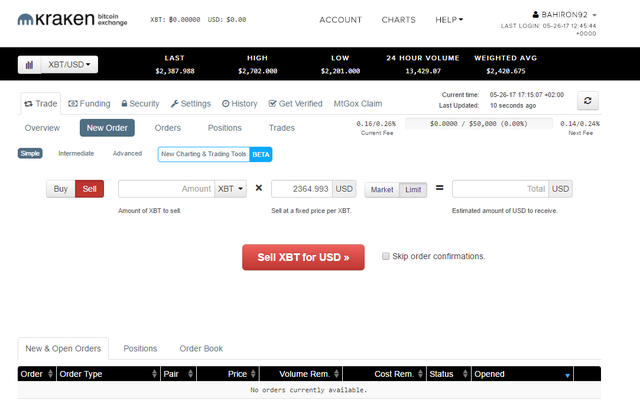Enable Skip order confirmations checkbox

[385, 256]
